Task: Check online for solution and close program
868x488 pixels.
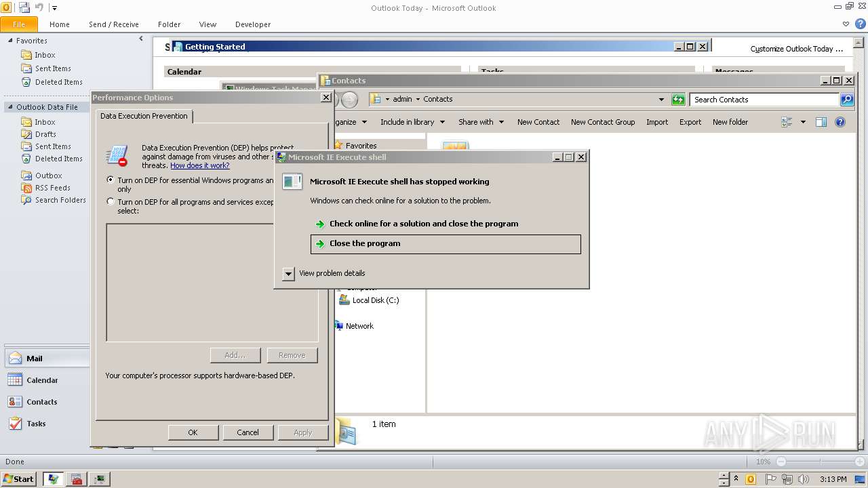Action: (446, 224)
